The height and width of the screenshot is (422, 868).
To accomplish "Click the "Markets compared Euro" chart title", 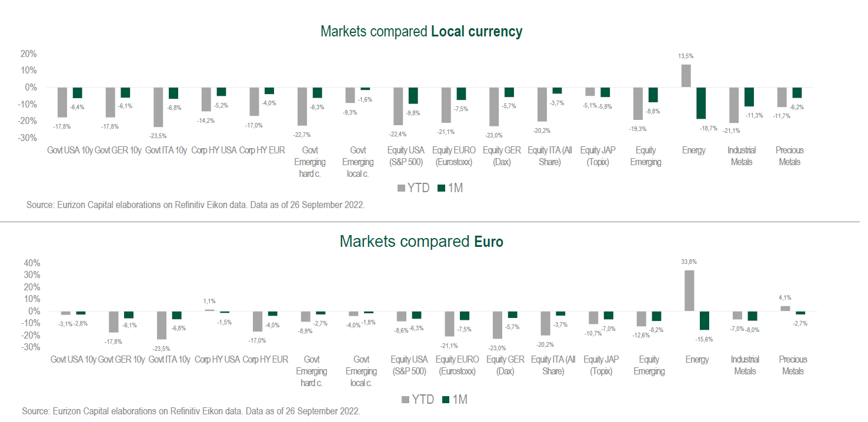I will [x=421, y=242].
